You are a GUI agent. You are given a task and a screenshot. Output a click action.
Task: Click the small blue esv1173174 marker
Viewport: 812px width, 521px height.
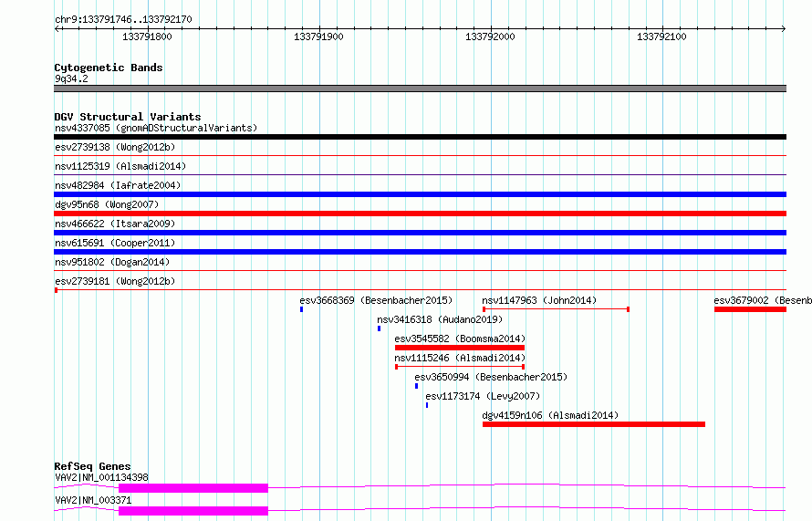[427, 405]
